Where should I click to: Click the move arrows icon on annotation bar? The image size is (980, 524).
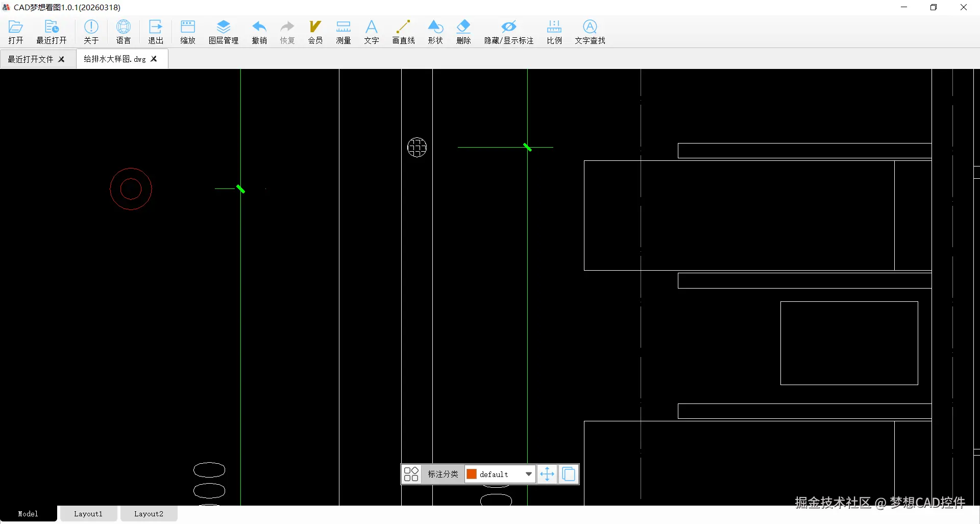547,474
